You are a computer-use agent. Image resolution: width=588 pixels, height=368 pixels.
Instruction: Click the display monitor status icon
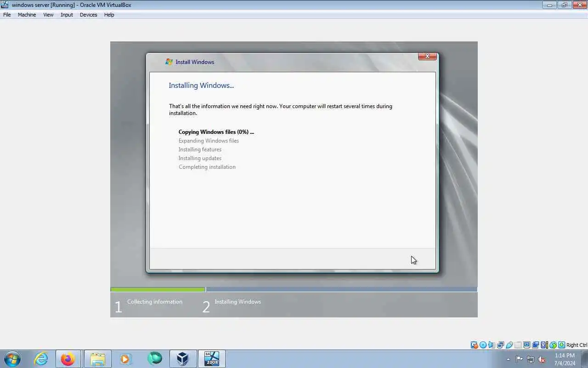(x=526, y=345)
